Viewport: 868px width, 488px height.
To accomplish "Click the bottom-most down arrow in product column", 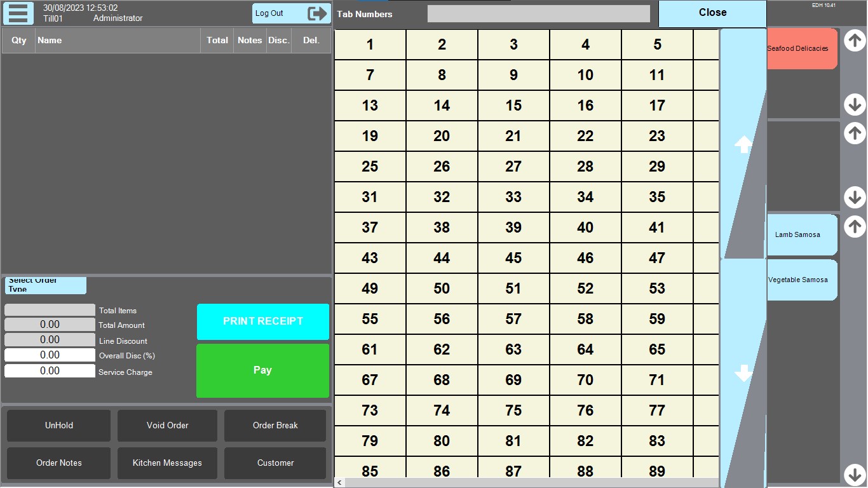I will coord(855,474).
